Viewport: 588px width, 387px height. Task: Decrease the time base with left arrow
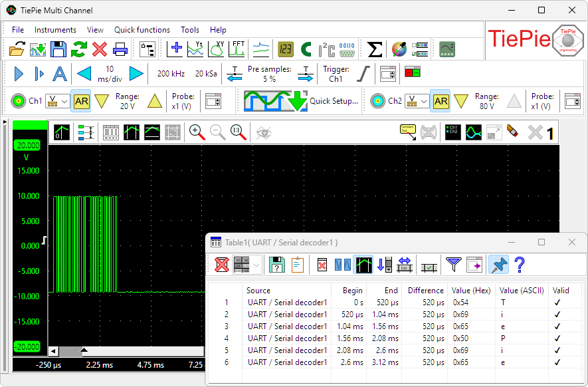pyautogui.click(x=84, y=74)
